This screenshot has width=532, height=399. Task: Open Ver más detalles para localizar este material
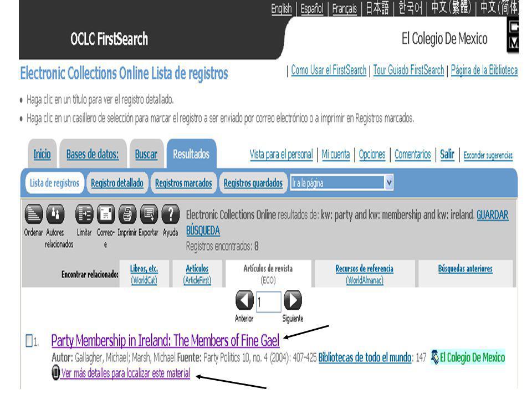[x=126, y=373]
